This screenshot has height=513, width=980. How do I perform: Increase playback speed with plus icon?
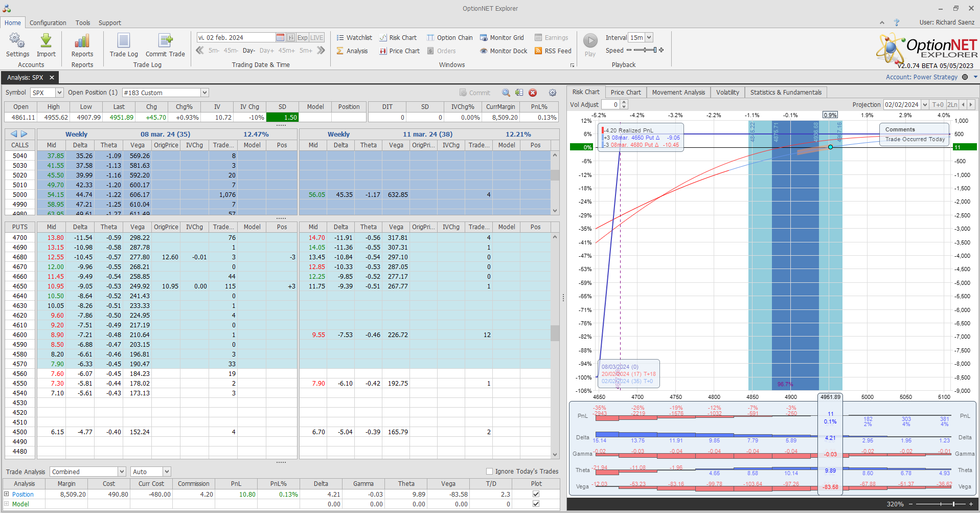662,50
